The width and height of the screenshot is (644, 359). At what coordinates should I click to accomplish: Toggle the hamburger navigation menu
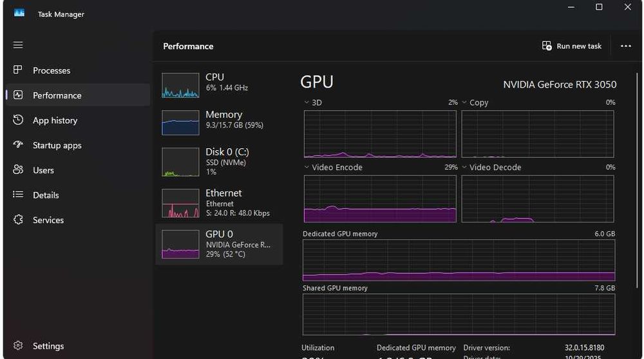(18, 45)
